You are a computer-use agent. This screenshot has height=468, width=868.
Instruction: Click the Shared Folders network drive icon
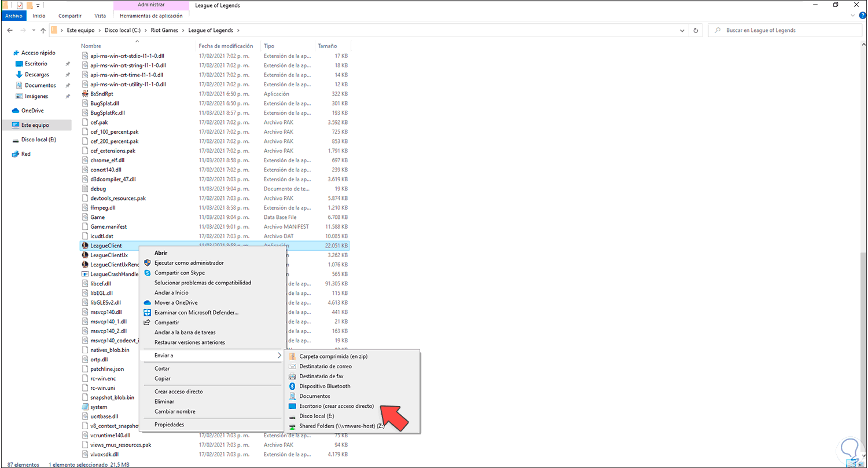(x=292, y=426)
